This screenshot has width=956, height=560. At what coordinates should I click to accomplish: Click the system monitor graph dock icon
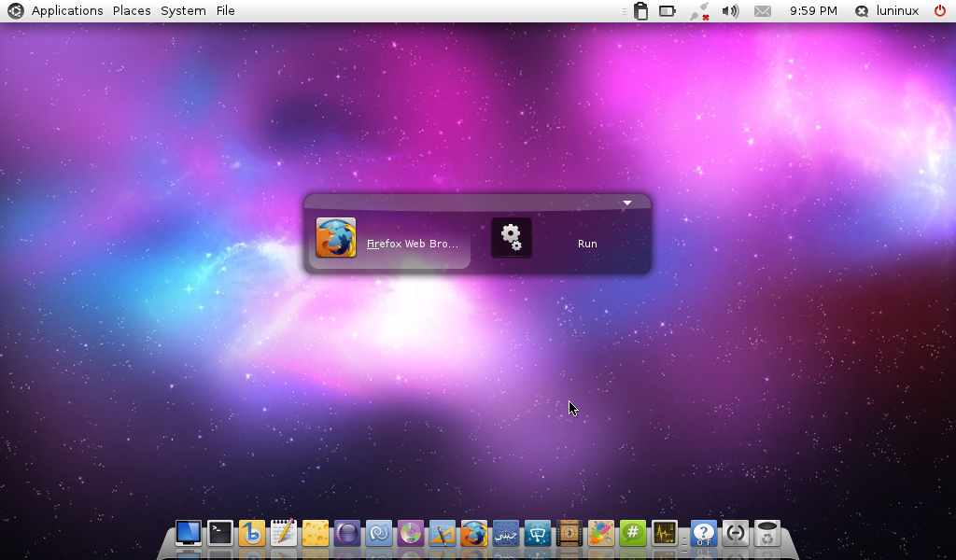(664, 533)
